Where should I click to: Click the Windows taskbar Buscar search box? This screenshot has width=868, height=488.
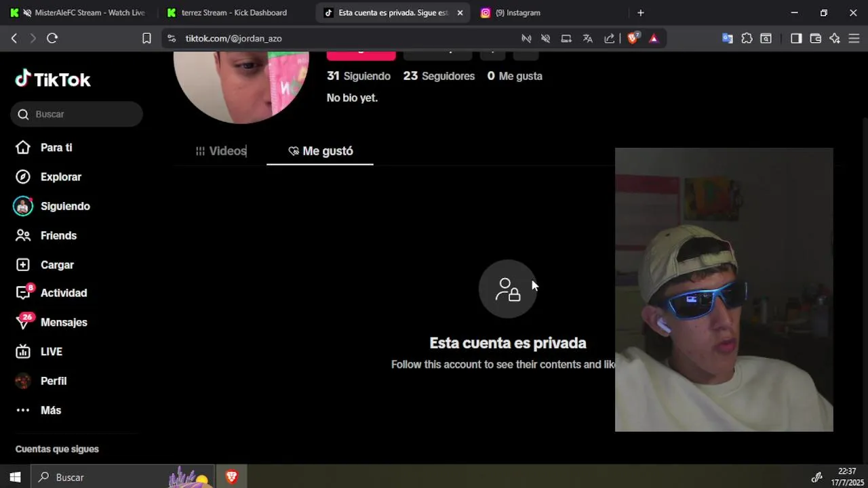coord(122,477)
